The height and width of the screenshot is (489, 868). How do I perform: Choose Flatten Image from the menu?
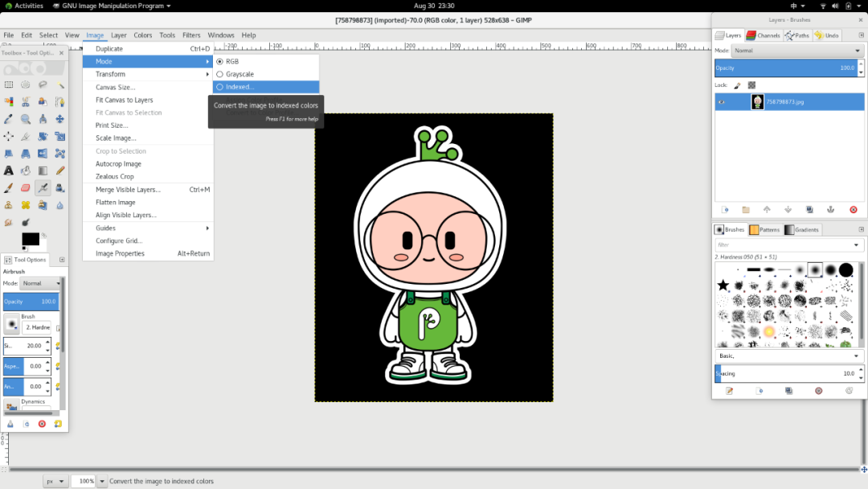(148, 202)
